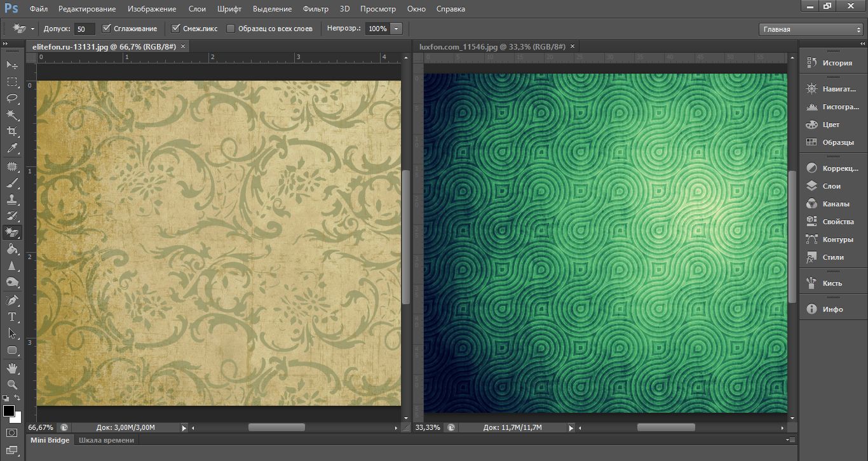
Task: Select the Paint Bucket tool
Action: [12, 250]
